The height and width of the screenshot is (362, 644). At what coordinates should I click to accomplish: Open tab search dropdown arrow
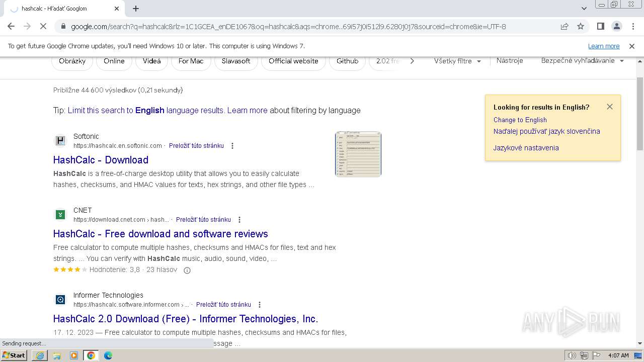(x=584, y=9)
